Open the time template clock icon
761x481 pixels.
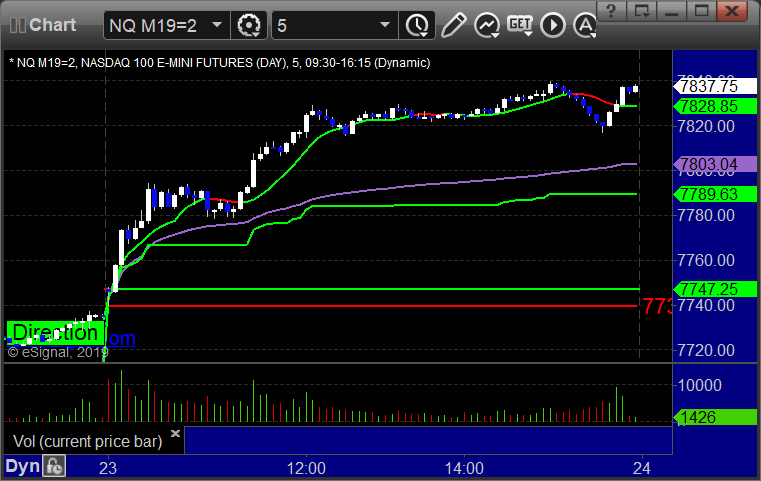tap(417, 25)
